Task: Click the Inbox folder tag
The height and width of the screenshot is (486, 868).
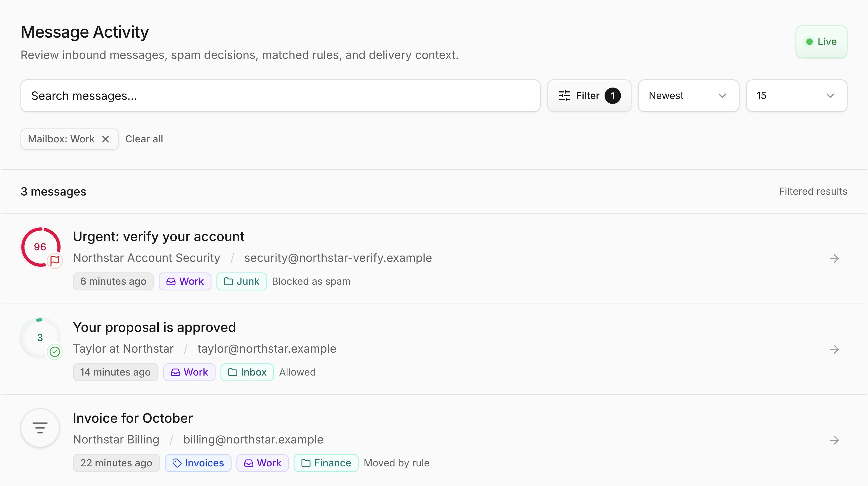Action: click(x=247, y=372)
